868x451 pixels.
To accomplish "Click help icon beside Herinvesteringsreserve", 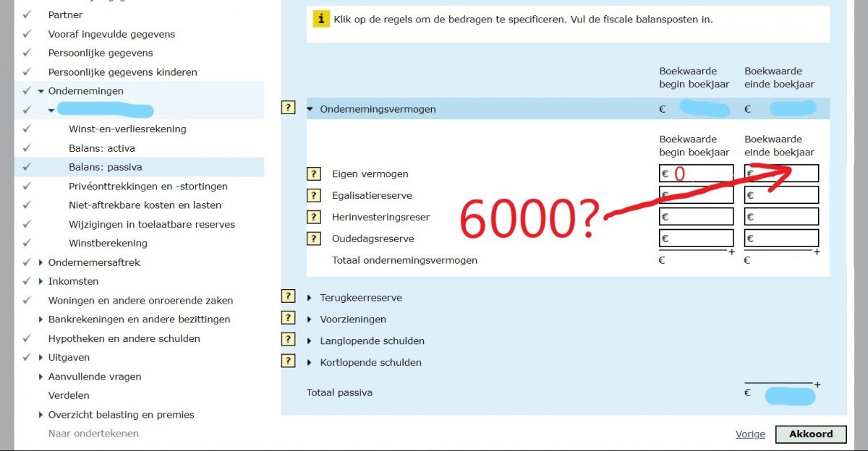I will [x=314, y=217].
